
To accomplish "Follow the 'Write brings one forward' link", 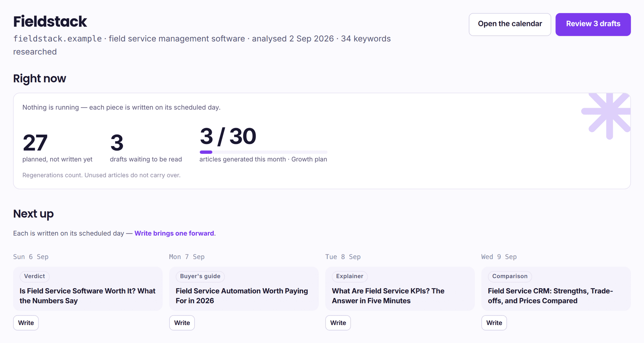I will tap(174, 233).
